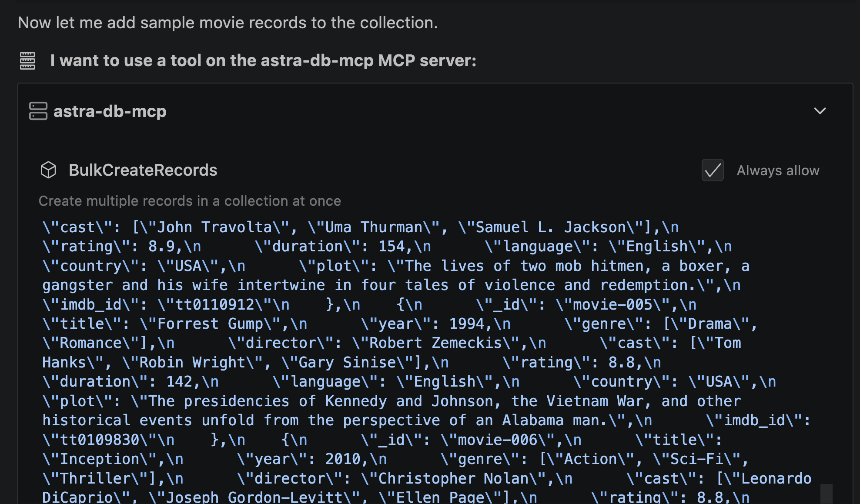Click the 'historical events unfold' line
Screen dimensions: 860x504
[x=427, y=420]
